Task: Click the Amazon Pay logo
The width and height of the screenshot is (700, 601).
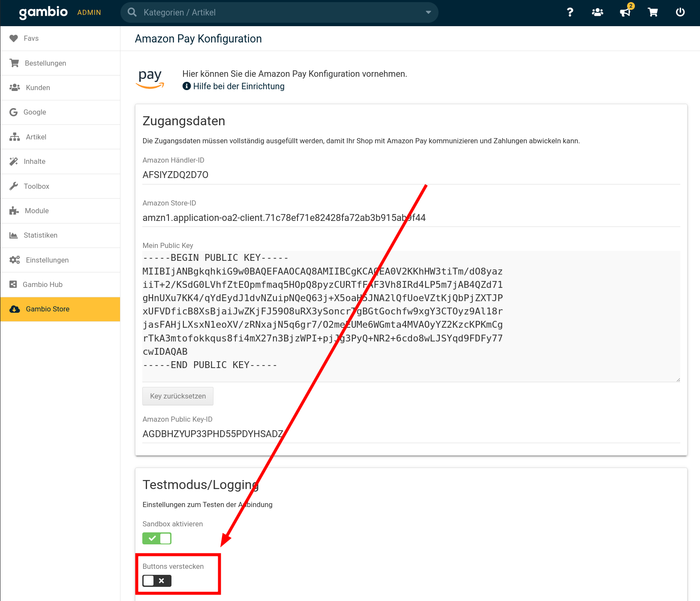Action: pos(150,79)
